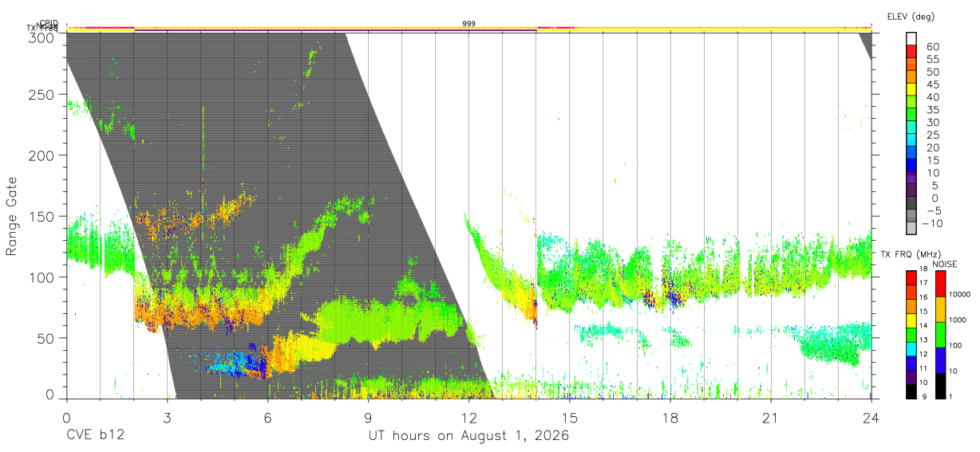Click the red ELEV colorbar segment below 60
This screenshot has width=980, height=452.
(912, 50)
